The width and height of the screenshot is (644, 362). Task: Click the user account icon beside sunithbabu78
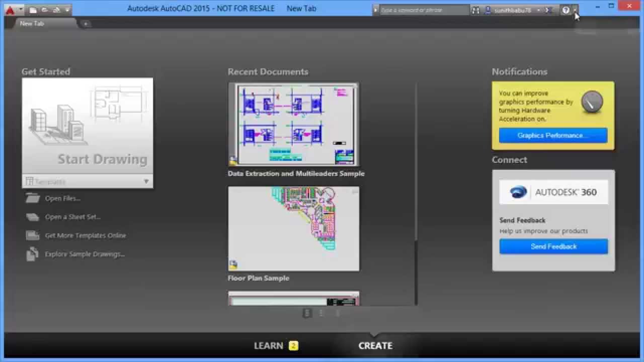488,10
